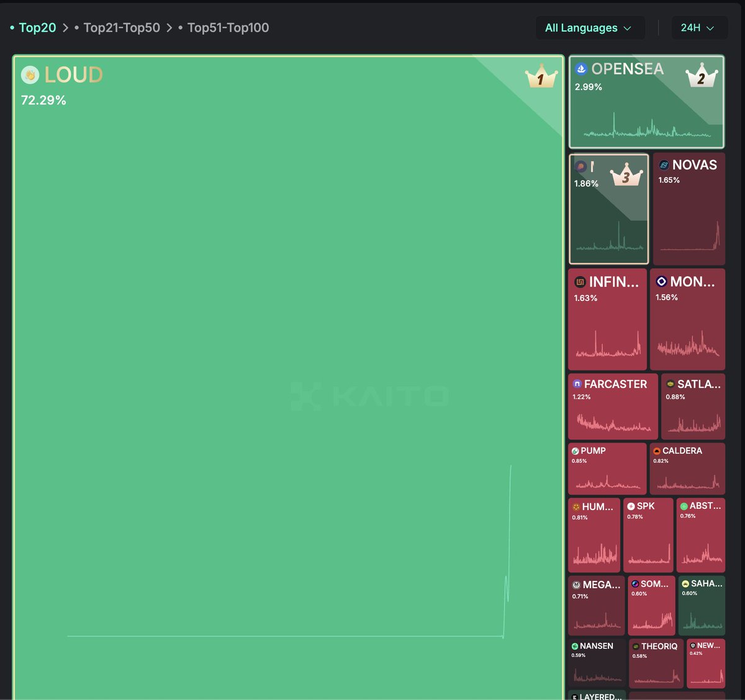Click the LOUD mindshare sparkline chart

click(289, 552)
